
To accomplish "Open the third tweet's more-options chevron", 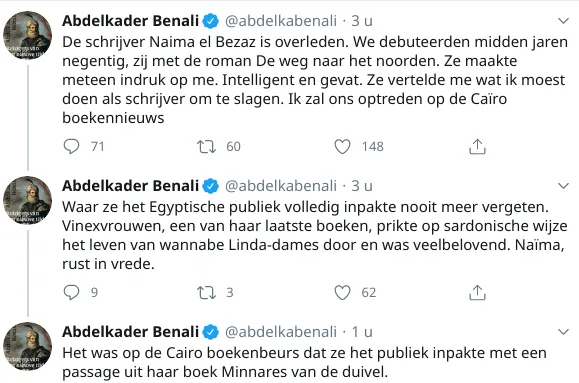I will coord(563,332).
